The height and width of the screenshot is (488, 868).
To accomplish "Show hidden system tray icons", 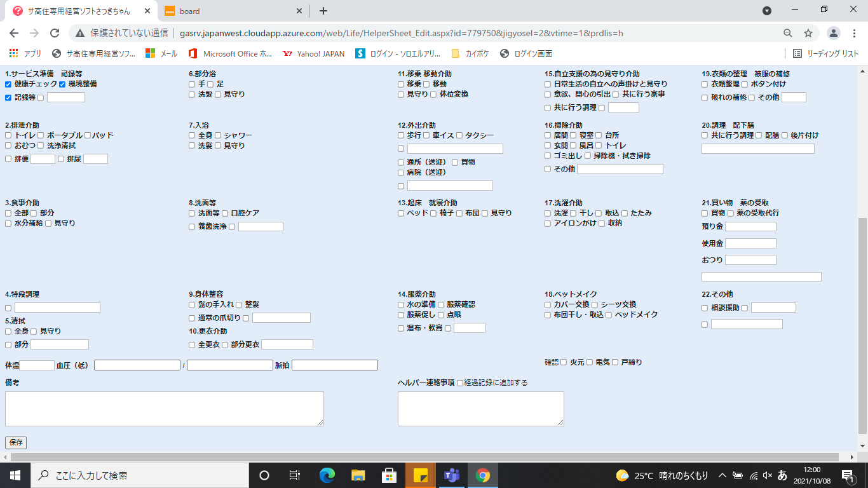I will click(722, 475).
